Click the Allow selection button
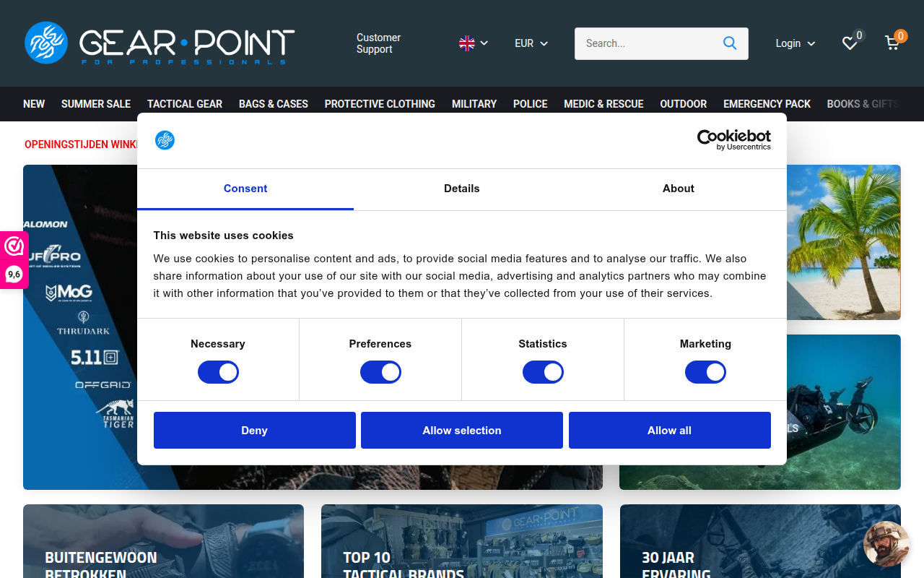The width and height of the screenshot is (924, 578). pos(462,431)
